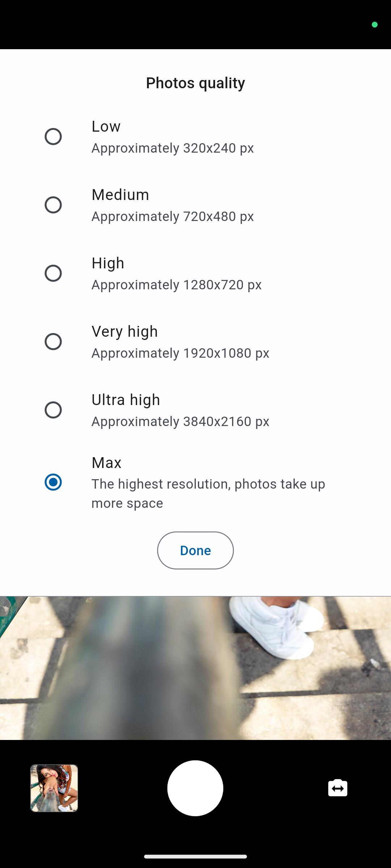Image resolution: width=391 pixels, height=868 pixels.
Task: Click the Medium option label
Action: (120, 195)
